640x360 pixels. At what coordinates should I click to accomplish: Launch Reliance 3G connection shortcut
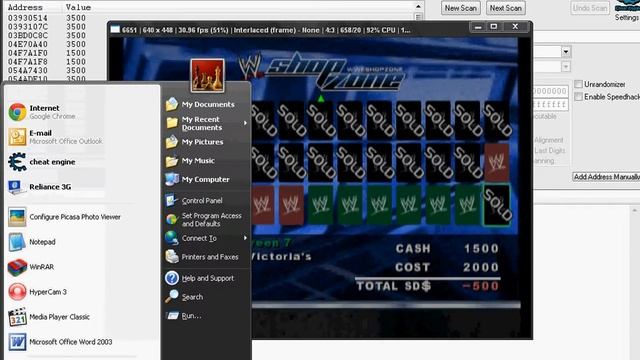40,187
